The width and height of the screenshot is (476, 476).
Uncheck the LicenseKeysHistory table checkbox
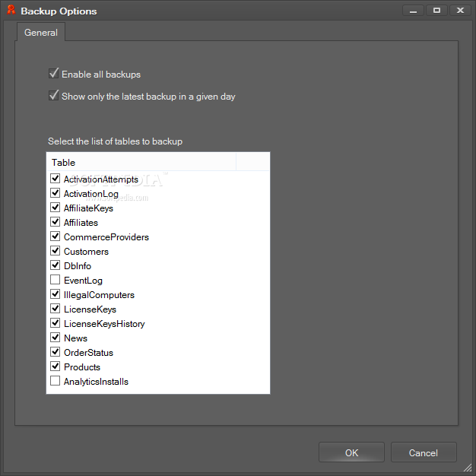55,323
